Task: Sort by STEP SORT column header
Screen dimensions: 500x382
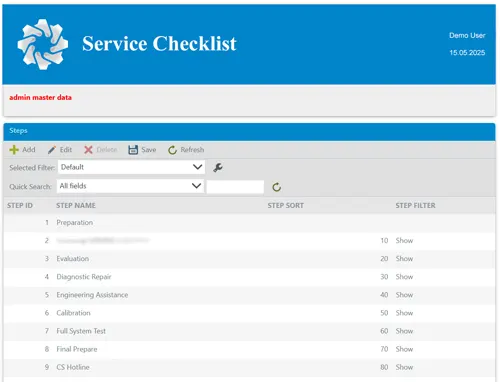Action: pos(286,205)
